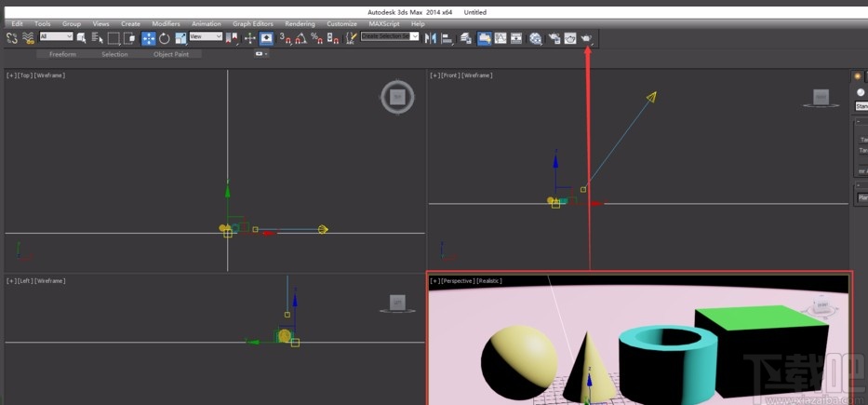Open the Modifiers menu

click(x=167, y=24)
